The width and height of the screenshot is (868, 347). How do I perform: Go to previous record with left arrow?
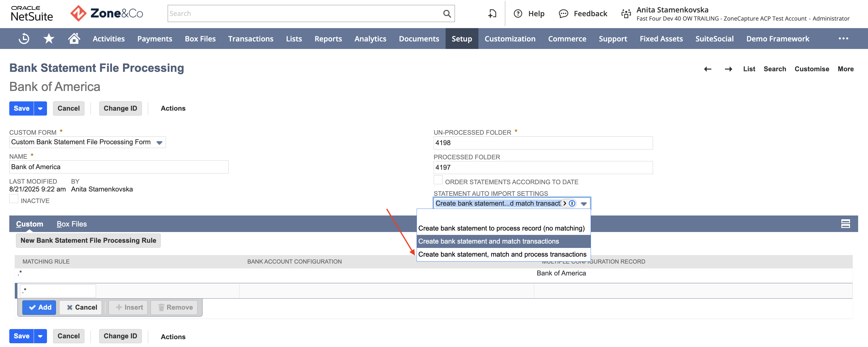click(708, 69)
